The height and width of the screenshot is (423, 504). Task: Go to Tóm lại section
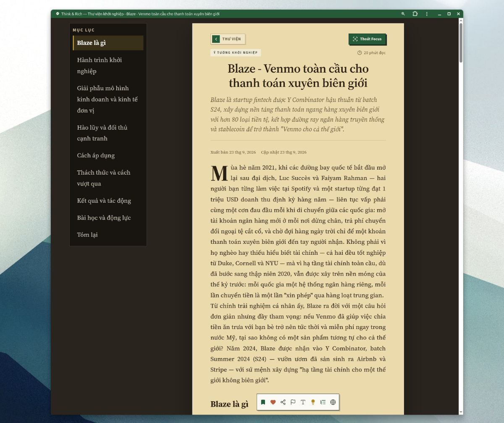[108, 235]
